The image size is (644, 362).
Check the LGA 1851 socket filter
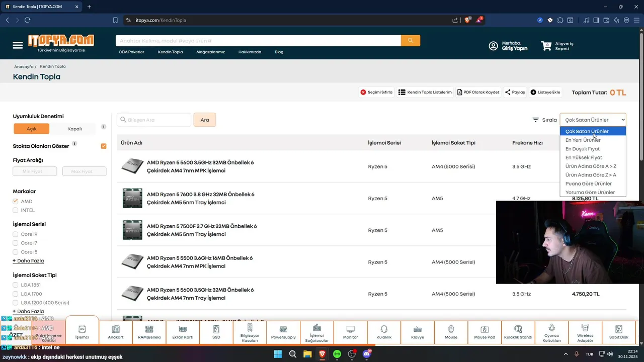pyautogui.click(x=16, y=285)
